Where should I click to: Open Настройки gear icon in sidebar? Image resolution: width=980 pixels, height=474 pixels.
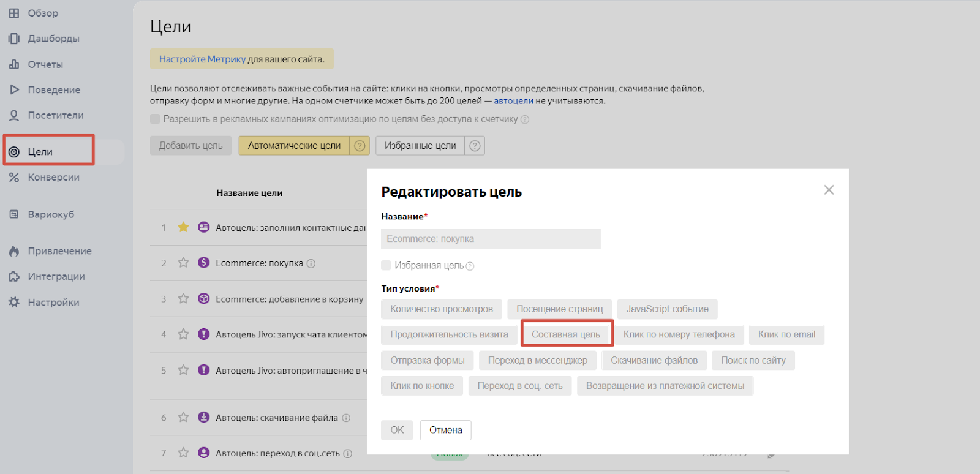(x=14, y=303)
